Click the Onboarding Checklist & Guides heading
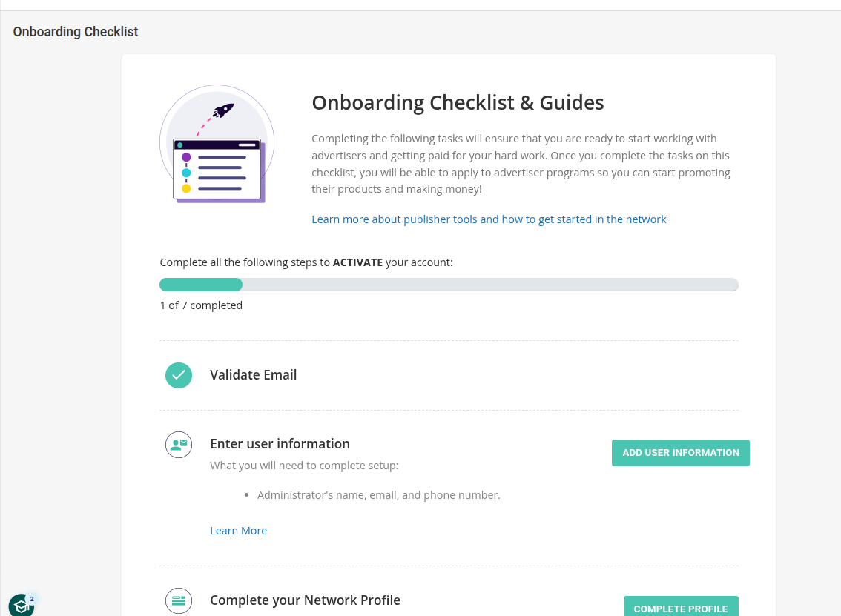841x616 pixels. (458, 102)
